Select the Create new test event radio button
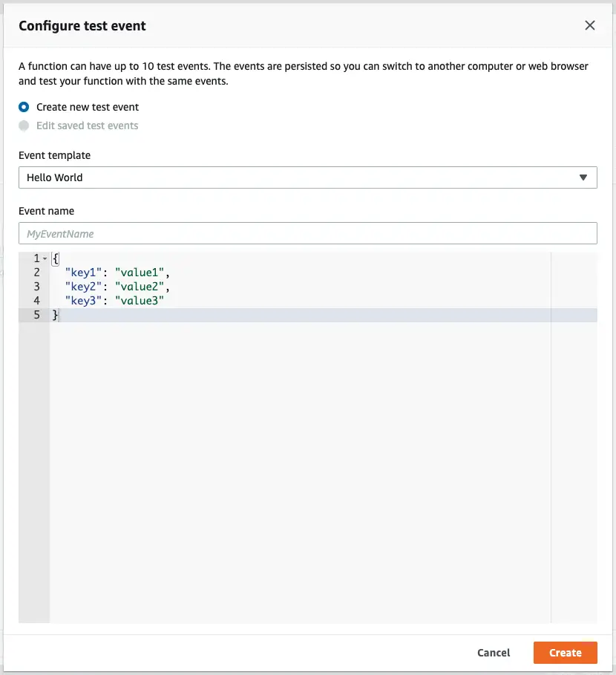This screenshot has width=616, height=675. coord(22,107)
